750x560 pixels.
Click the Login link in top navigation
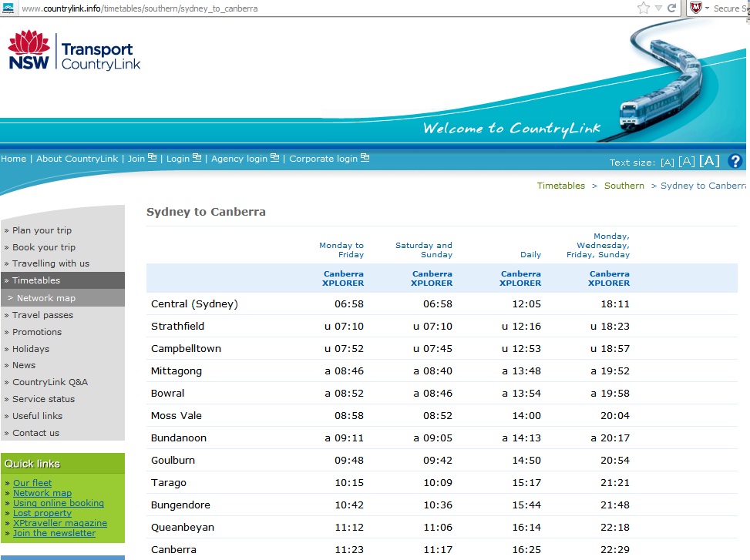click(x=178, y=159)
